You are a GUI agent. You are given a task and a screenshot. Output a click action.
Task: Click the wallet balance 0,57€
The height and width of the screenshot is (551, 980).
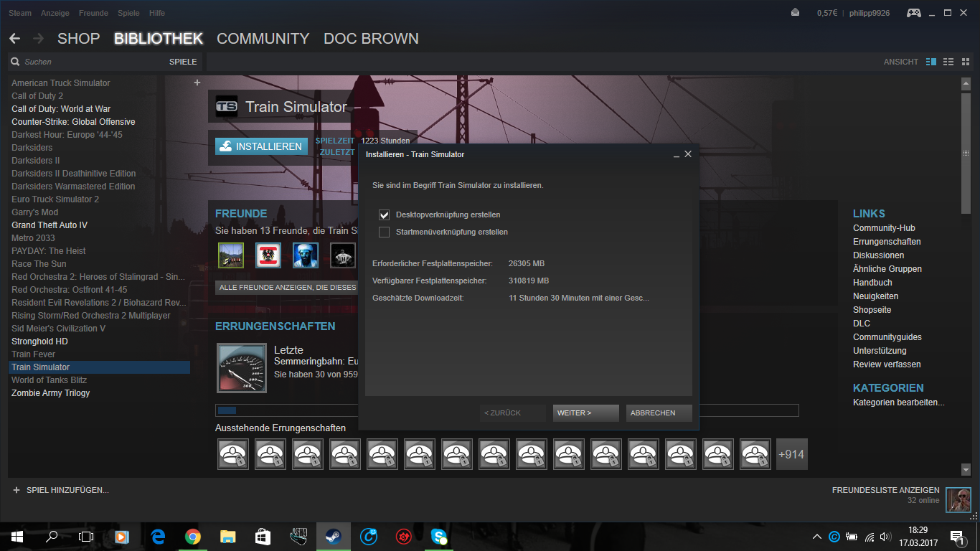click(827, 13)
